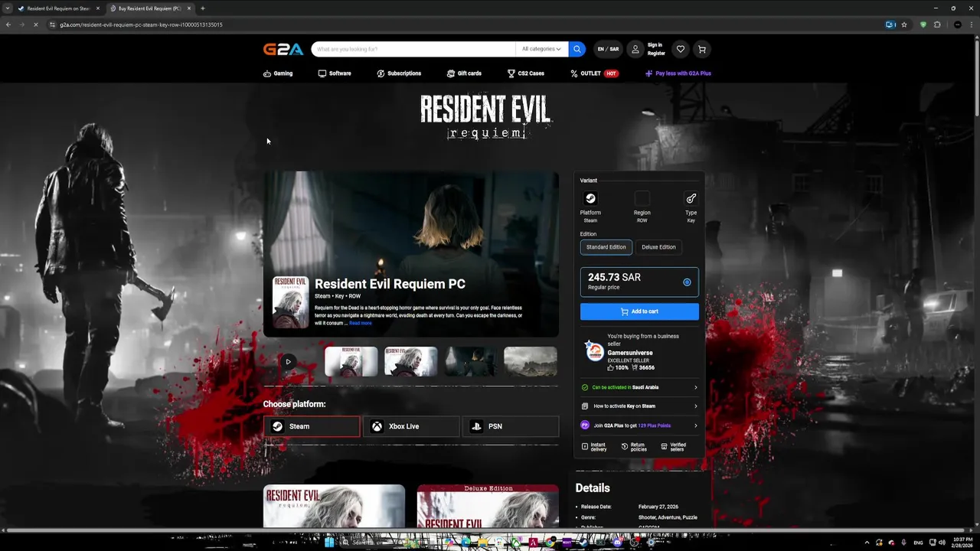Image resolution: width=980 pixels, height=551 pixels.
Task: Open a new browser tab
Action: (203, 8)
